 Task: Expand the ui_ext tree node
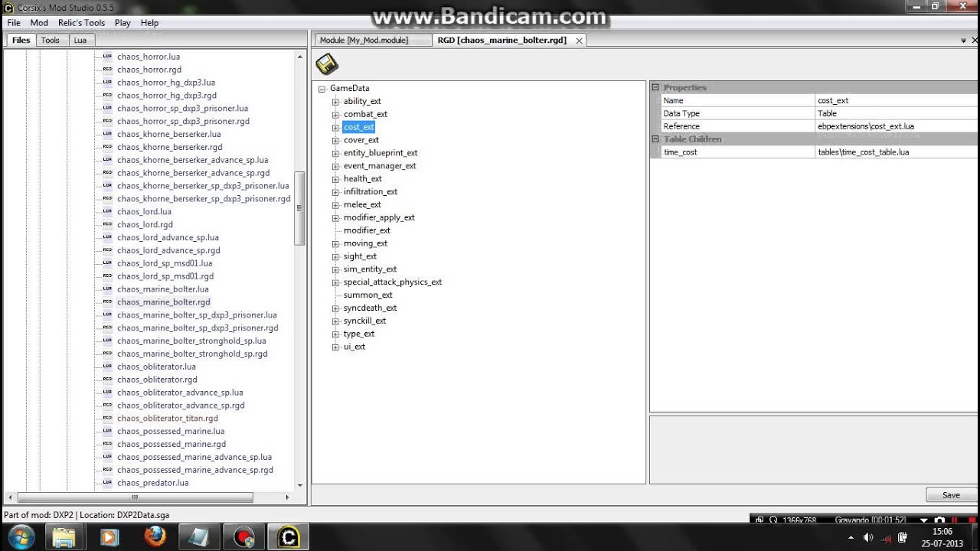pyautogui.click(x=335, y=347)
